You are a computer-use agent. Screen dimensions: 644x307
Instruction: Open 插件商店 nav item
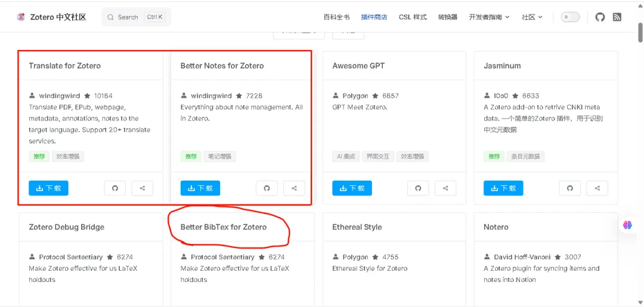374,17
